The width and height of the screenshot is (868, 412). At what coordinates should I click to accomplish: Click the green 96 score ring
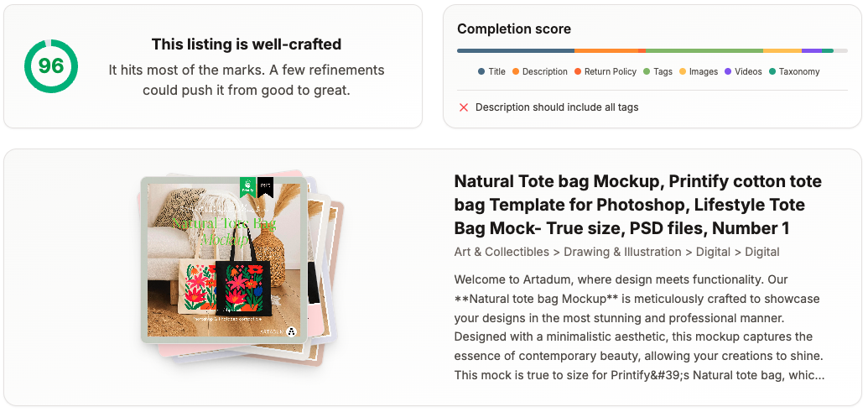[x=51, y=66]
